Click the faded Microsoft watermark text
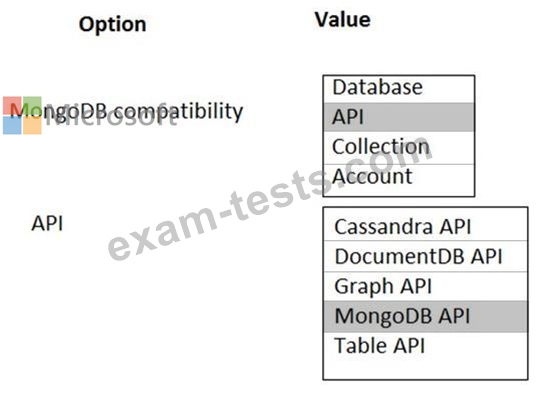Image resolution: width=540 pixels, height=396 pixels. click(x=111, y=116)
